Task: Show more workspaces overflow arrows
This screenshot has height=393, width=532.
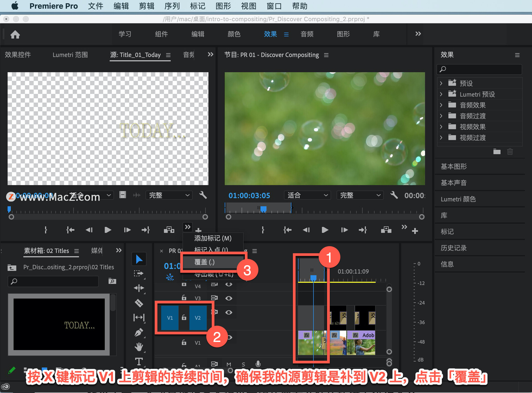Action: [418, 34]
